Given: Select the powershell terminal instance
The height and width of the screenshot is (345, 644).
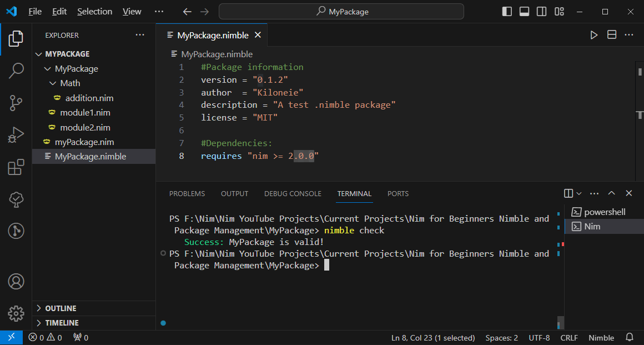Looking at the screenshot, I should click(x=604, y=212).
